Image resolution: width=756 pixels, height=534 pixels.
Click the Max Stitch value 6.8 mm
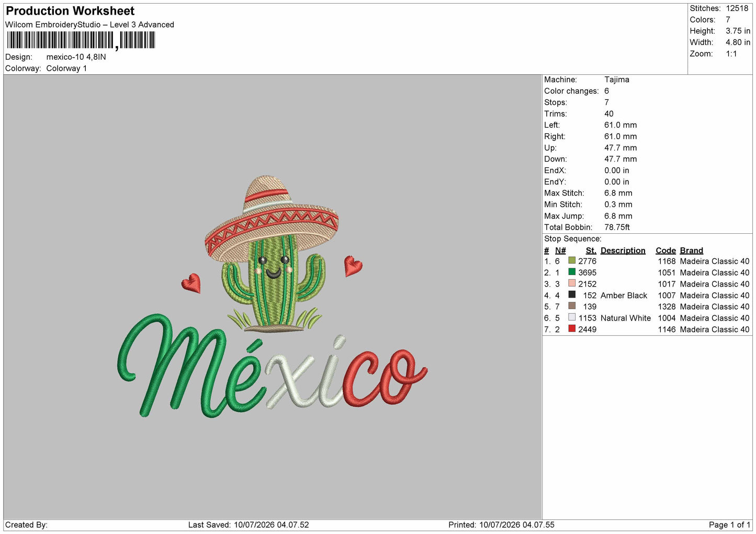click(x=618, y=194)
